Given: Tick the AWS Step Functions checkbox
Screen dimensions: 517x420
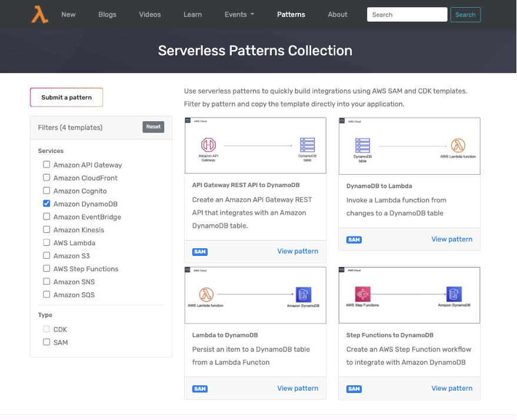Looking at the screenshot, I should coord(46,268).
